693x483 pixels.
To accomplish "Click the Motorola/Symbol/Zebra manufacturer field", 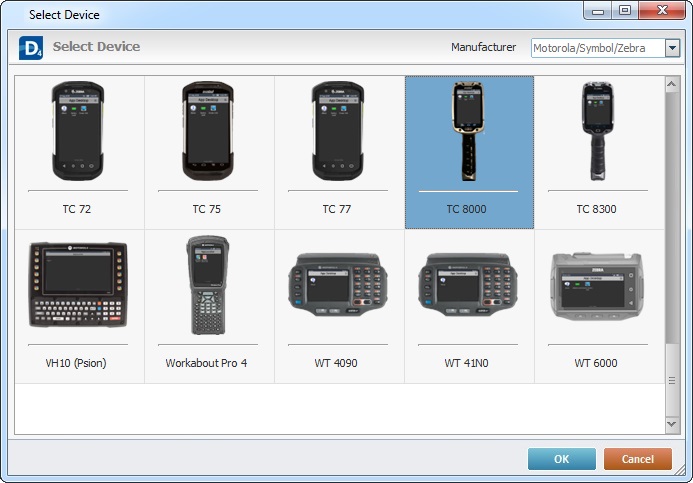I will point(597,48).
